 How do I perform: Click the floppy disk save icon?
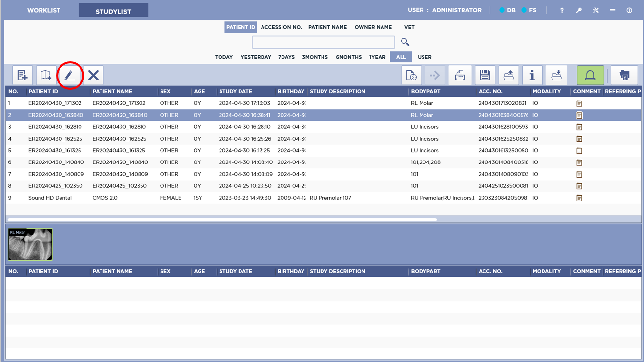484,75
